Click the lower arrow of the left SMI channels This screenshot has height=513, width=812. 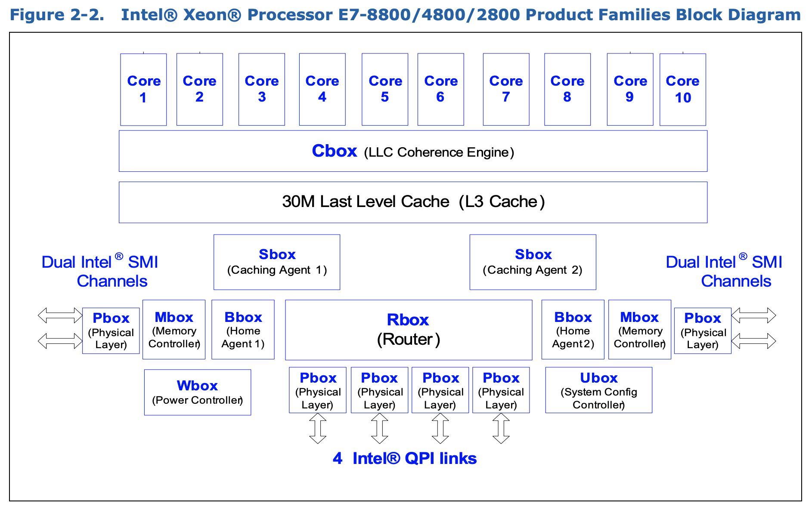pos(60,341)
